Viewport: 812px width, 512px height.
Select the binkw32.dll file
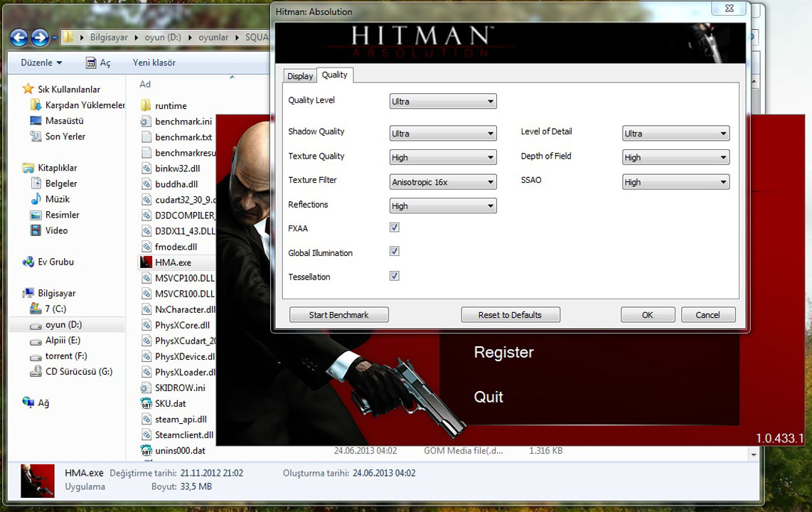click(x=178, y=169)
